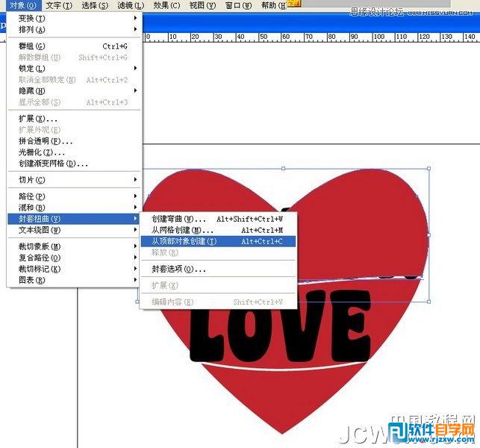Expand the 混和(B) submenu
Viewport: 480px width, 448px height.
point(75,208)
